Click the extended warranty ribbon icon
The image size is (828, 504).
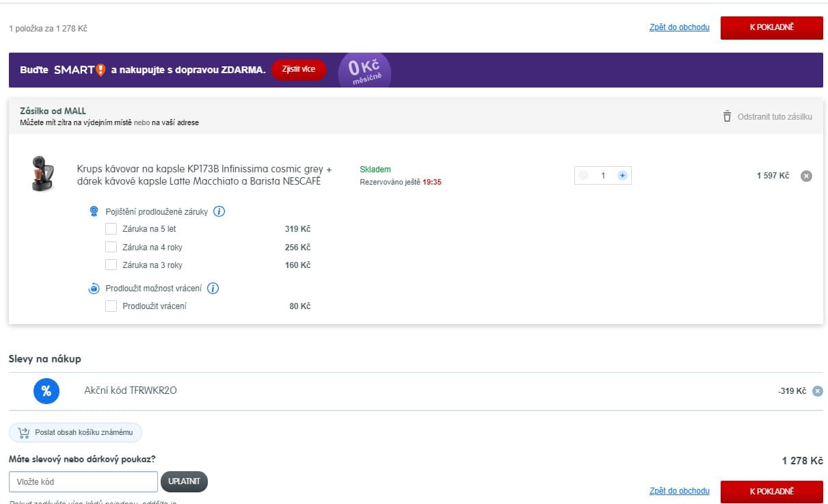tap(94, 211)
